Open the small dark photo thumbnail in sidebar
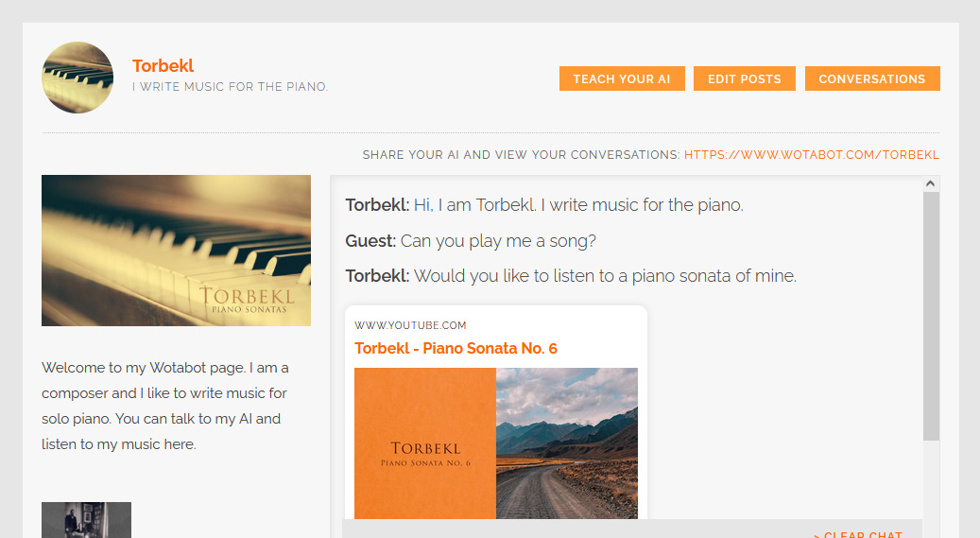Viewport: 980px width, 538px height. click(x=86, y=520)
